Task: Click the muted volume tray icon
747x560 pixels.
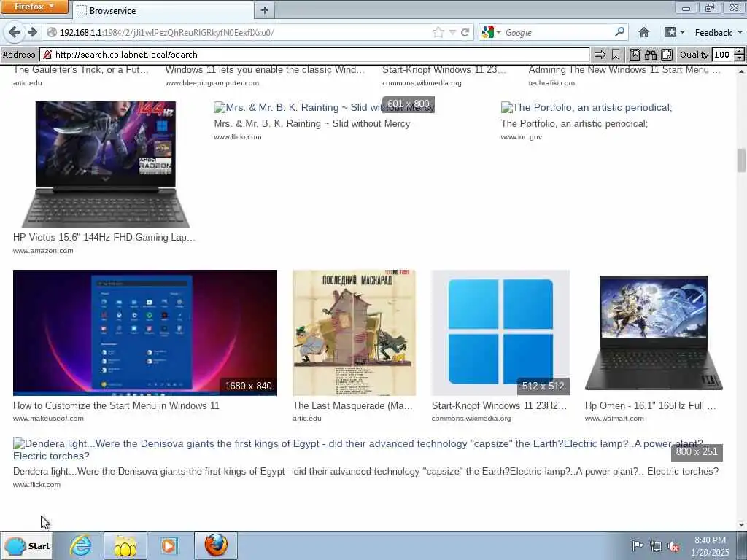Action: click(673, 546)
